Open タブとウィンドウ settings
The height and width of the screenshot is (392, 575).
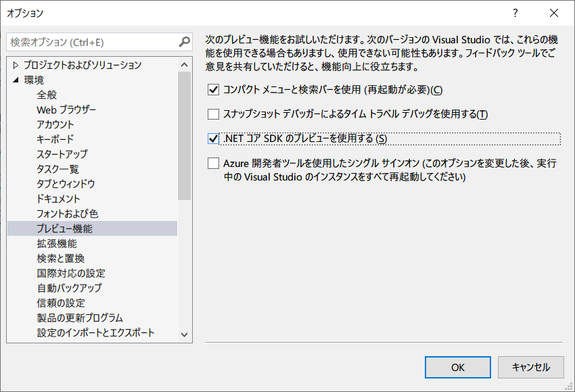[x=66, y=184]
